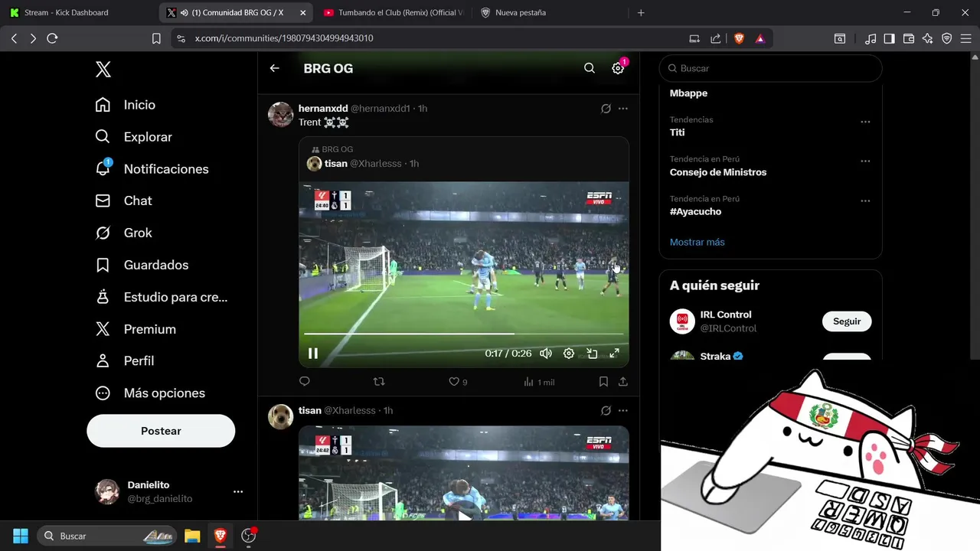Repost hernanxdd post
This screenshot has width=980, height=551.
pos(379,381)
